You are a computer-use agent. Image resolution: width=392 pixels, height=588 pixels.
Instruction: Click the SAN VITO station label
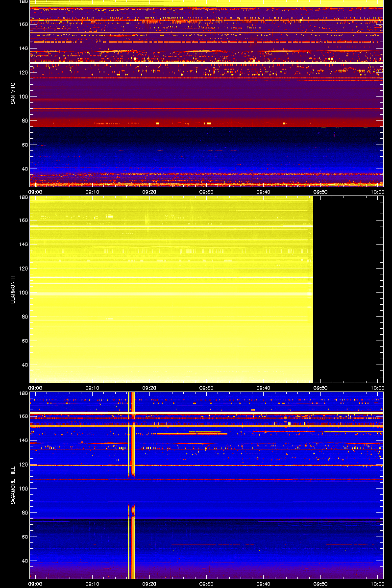click(x=12, y=93)
